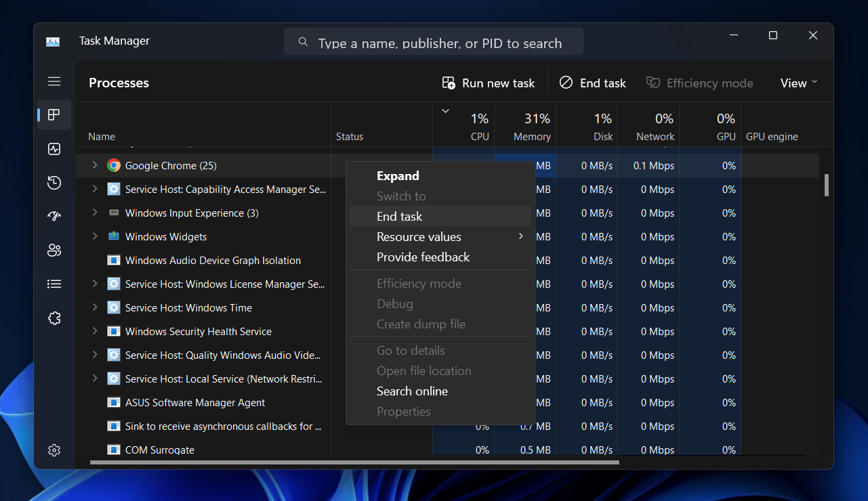Expand Service Host: Quality Windows Audio row
Screen dimensions: 868x501
(95, 355)
